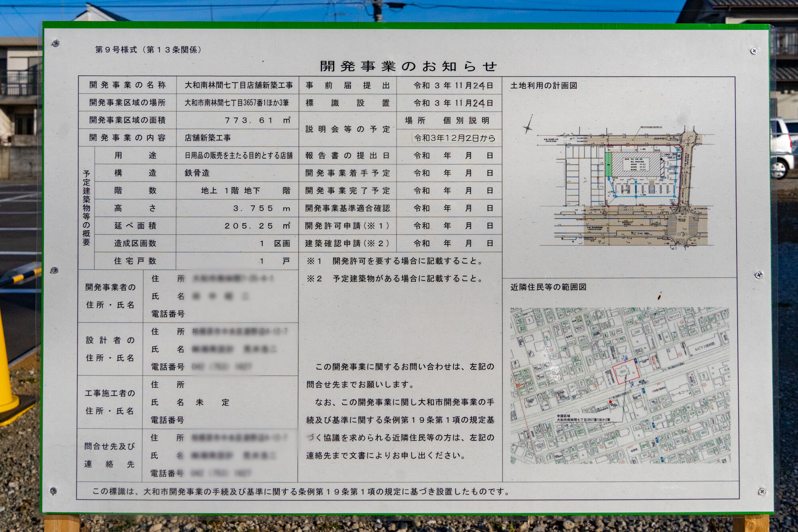Click the 店舗新築工事 content cell
The height and width of the screenshot is (532, 798).
pyautogui.click(x=207, y=138)
